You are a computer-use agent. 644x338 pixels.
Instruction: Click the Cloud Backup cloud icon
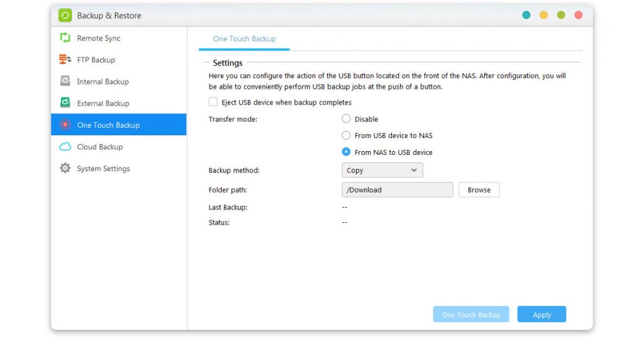[65, 147]
